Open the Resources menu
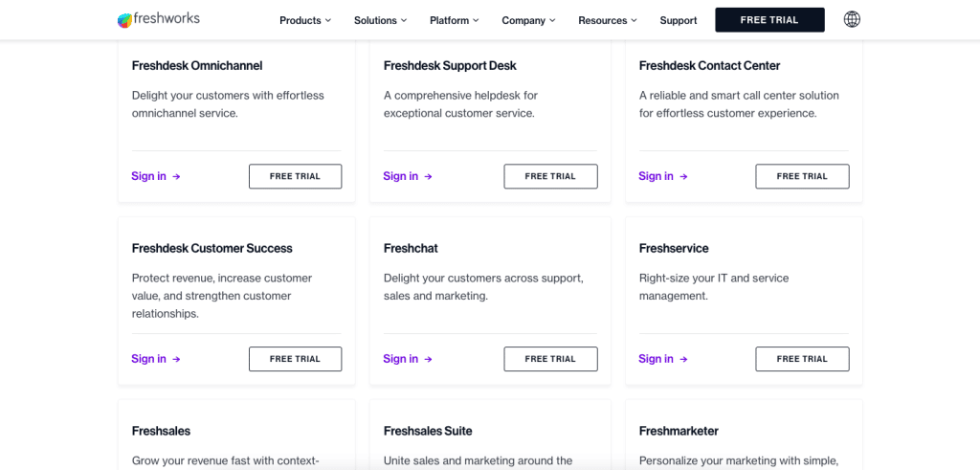The image size is (980, 470). pos(608,20)
